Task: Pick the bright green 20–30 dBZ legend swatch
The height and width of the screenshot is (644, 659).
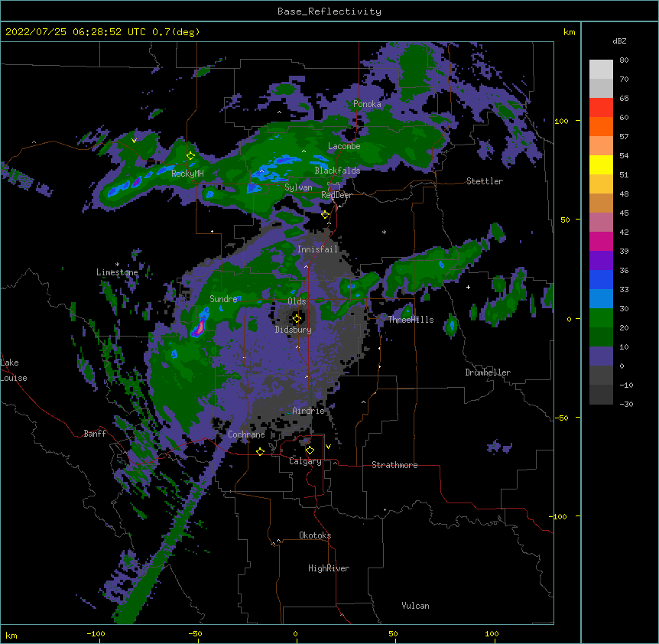Action: tap(601, 318)
